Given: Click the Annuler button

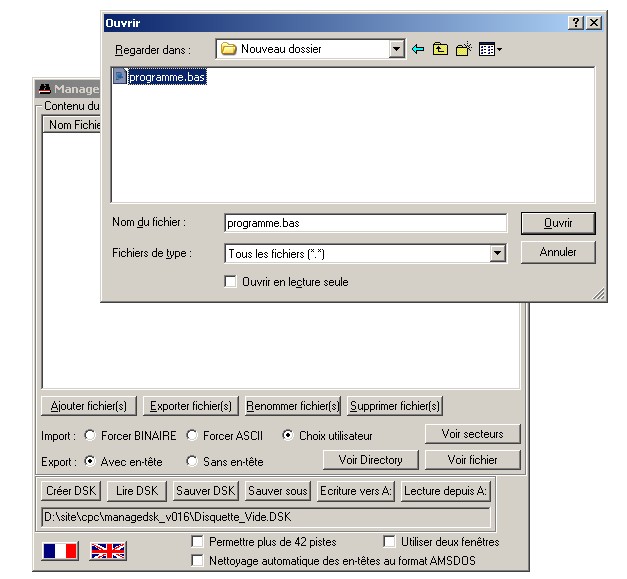Looking at the screenshot, I should coord(558,253).
